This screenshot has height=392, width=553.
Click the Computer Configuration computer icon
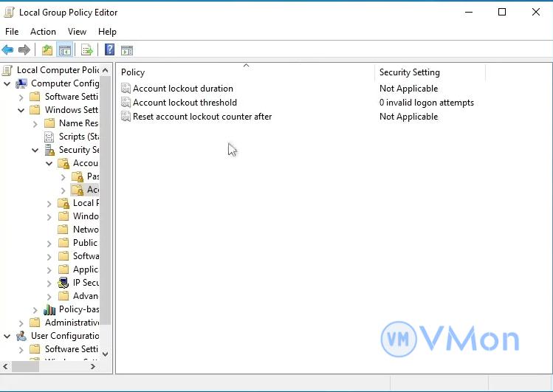click(x=21, y=83)
